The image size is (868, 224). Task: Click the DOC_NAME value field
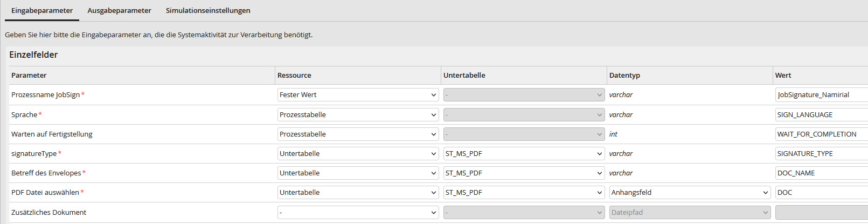click(822, 173)
